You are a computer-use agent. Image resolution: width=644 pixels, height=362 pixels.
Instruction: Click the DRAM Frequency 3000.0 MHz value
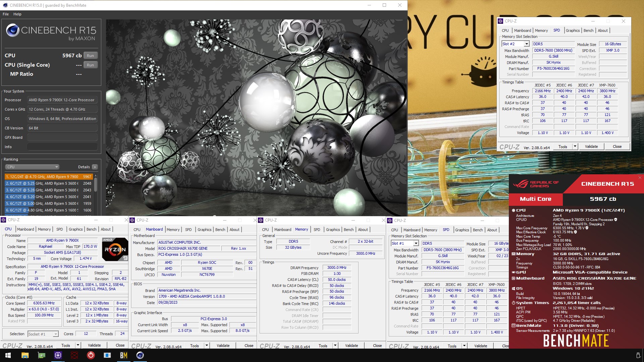pyautogui.click(x=337, y=267)
